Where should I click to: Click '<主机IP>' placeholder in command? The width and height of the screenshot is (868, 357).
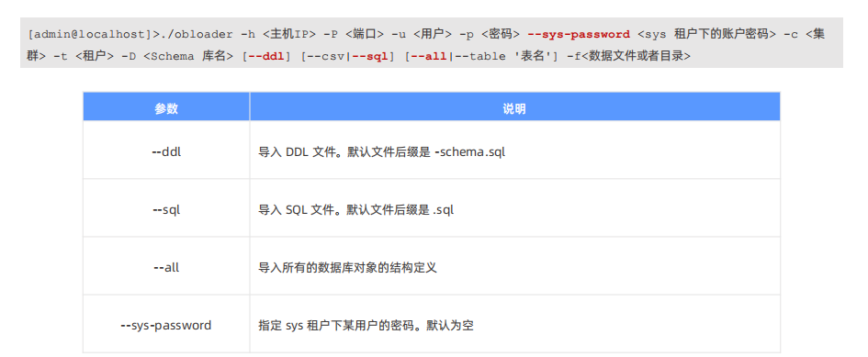click(289, 34)
